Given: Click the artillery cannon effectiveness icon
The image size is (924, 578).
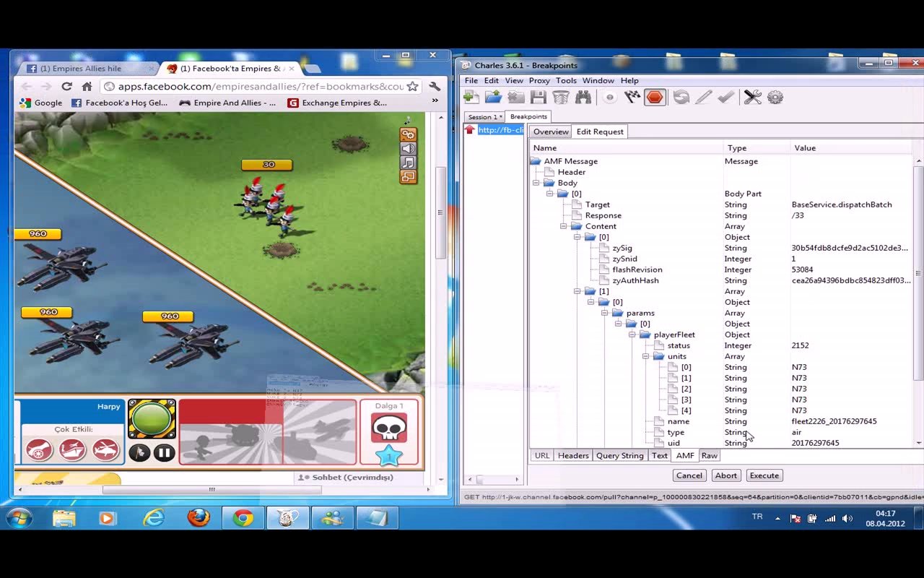Looking at the screenshot, I should [x=39, y=451].
